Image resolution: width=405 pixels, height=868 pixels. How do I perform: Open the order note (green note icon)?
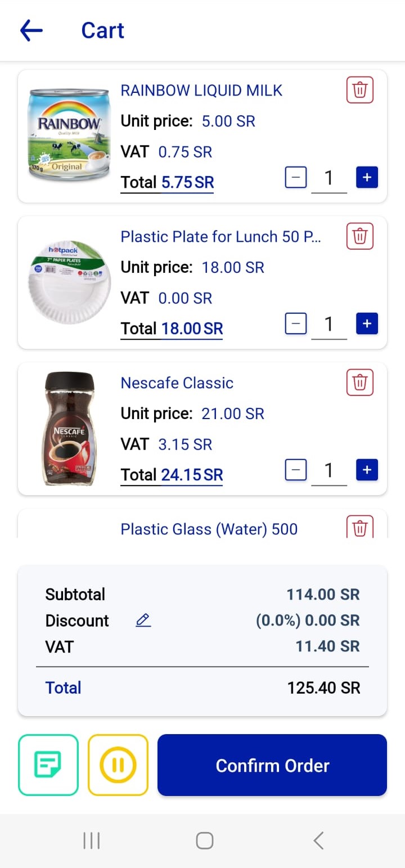click(x=48, y=765)
